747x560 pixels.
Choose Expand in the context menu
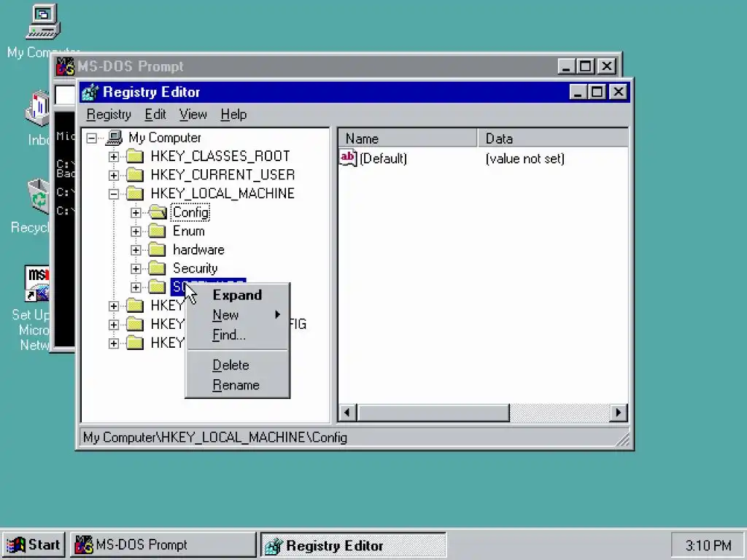click(237, 295)
